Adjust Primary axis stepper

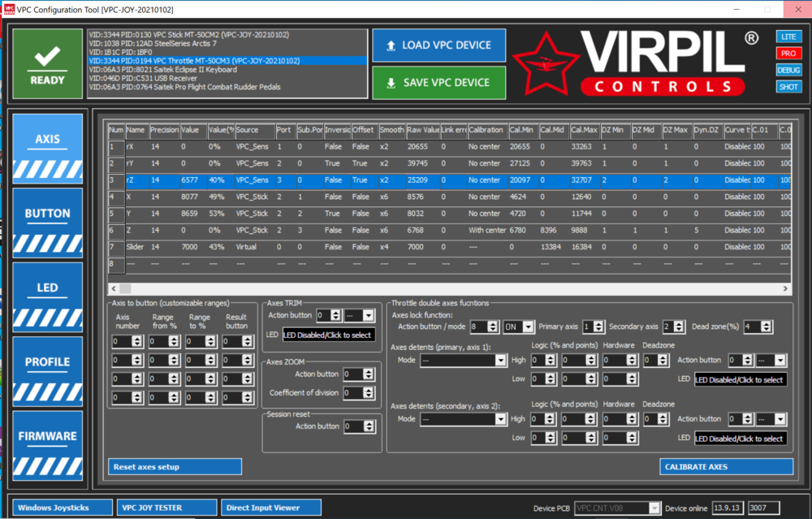pyautogui.click(x=598, y=327)
